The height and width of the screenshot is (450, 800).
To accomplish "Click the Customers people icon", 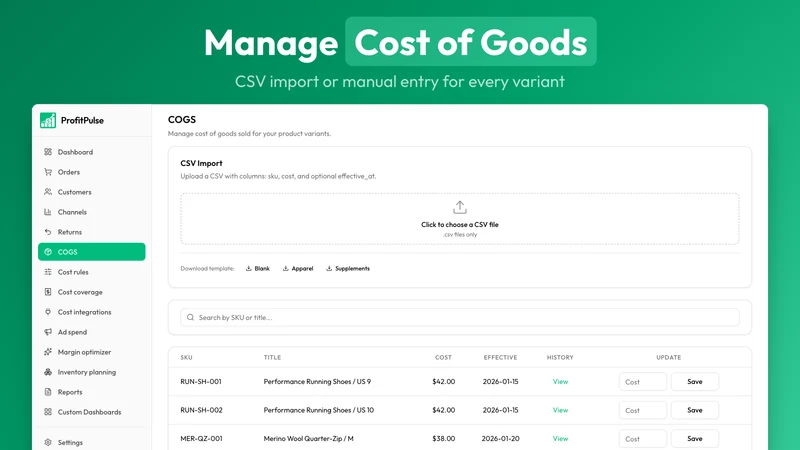I will 48,192.
